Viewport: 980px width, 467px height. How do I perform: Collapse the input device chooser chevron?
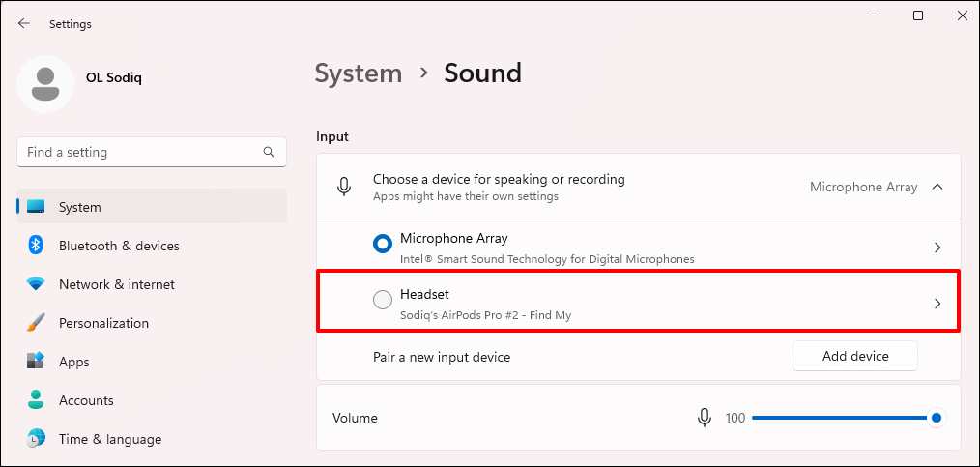pyautogui.click(x=937, y=187)
